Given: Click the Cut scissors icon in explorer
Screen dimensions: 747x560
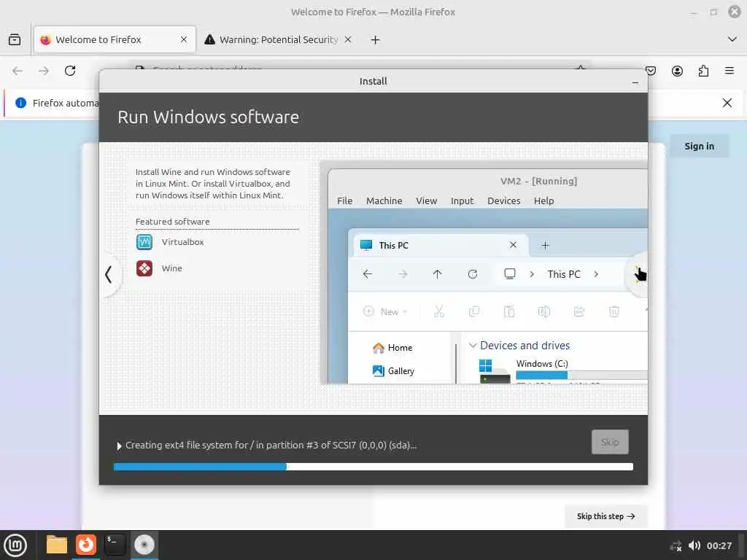Looking at the screenshot, I should pyautogui.click(x=439, y=312).
